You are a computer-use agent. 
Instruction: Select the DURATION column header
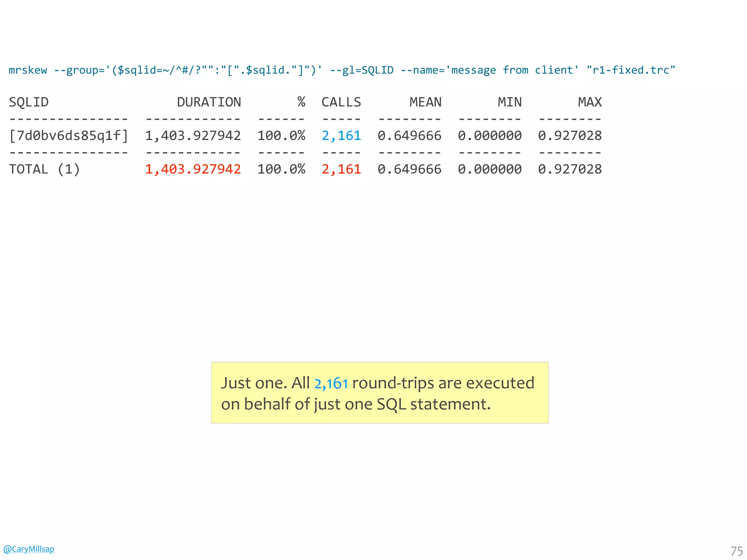pyautogui.click(x=209, y=102)
